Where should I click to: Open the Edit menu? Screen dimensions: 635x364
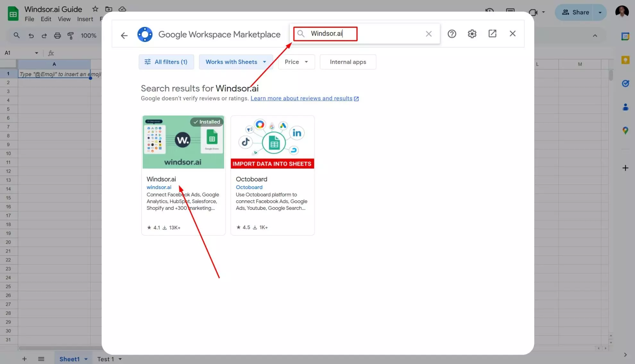pos(46,19)
